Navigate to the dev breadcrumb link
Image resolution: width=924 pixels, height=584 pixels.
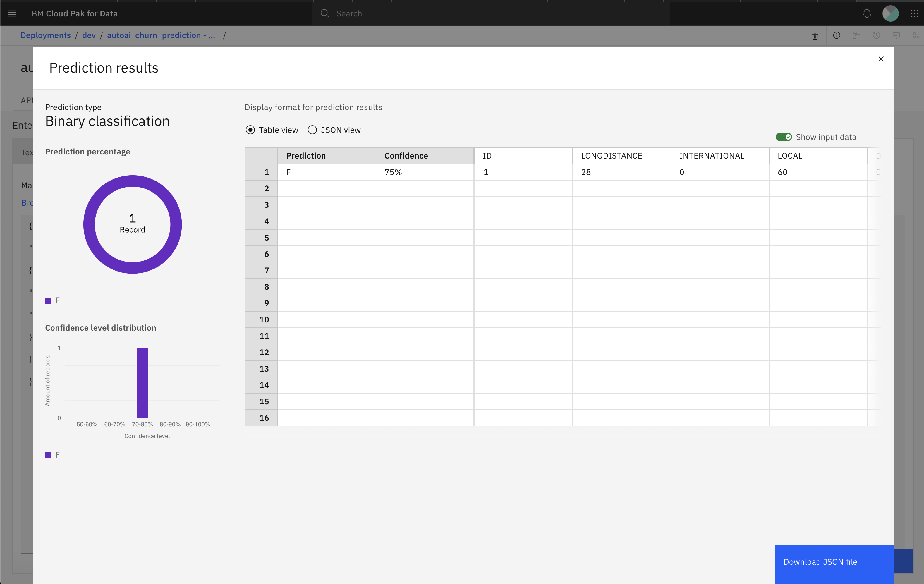88,35
